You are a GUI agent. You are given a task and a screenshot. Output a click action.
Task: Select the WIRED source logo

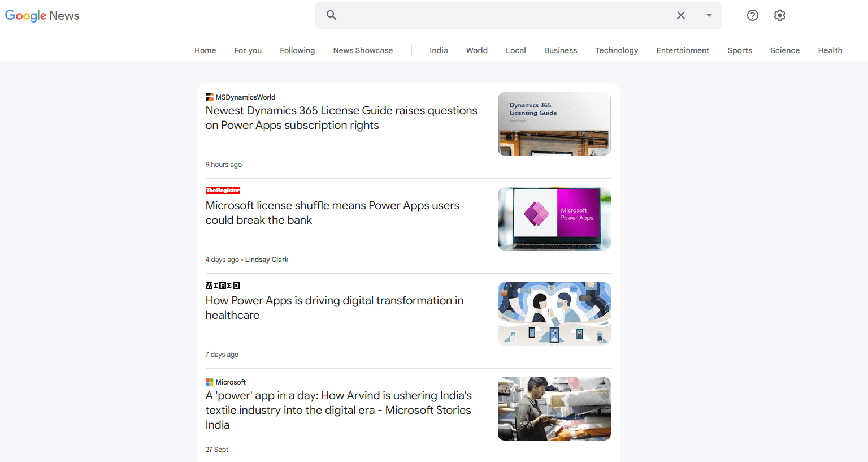click(222, 286)
